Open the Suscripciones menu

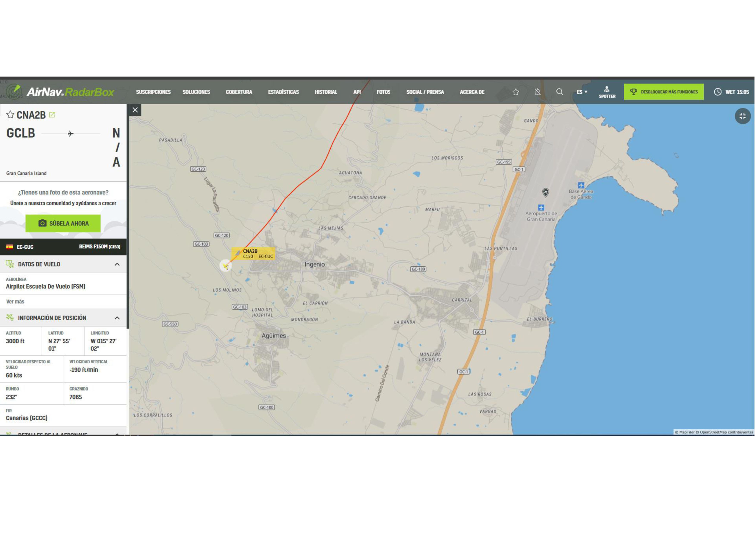153,92
